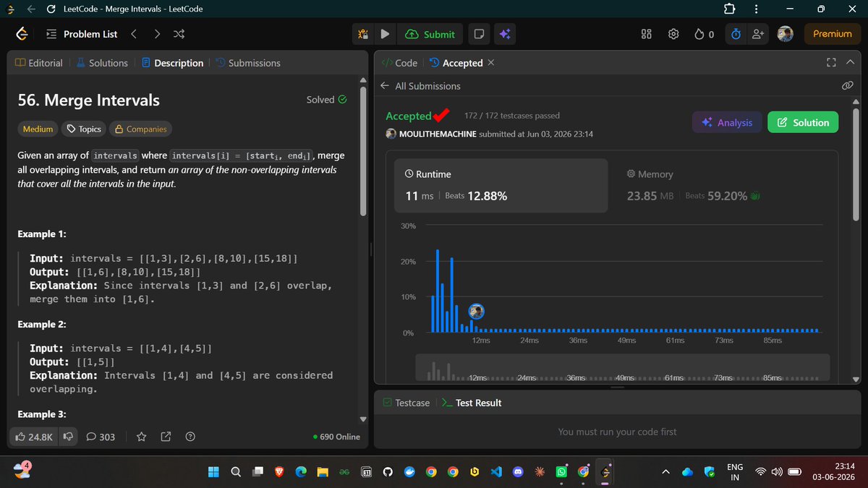Click the avatar marker on runtime chart
This screenshot has width=868, height=488.
tap(476, 312)
